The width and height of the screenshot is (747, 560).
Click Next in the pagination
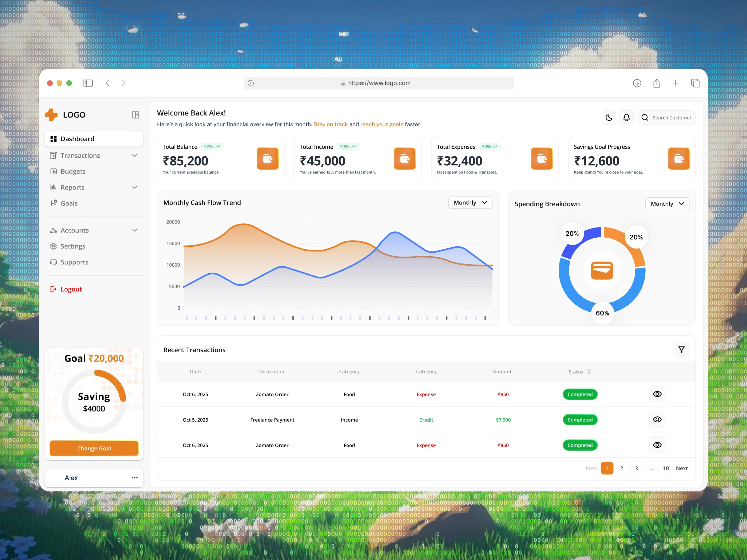[x=682, y=468]
